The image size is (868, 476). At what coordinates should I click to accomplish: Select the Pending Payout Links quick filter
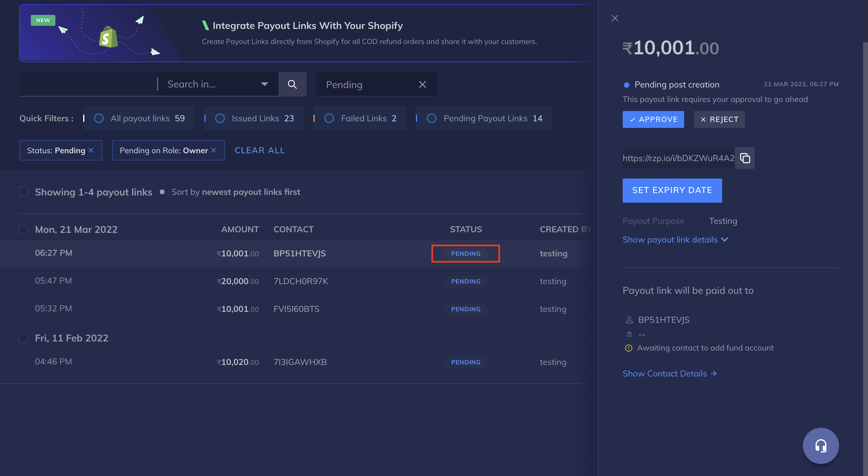point(431,119)
